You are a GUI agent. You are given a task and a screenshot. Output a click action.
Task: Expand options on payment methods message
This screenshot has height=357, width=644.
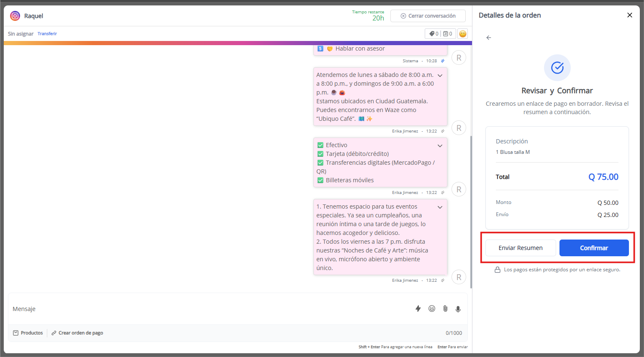point(440,146)
